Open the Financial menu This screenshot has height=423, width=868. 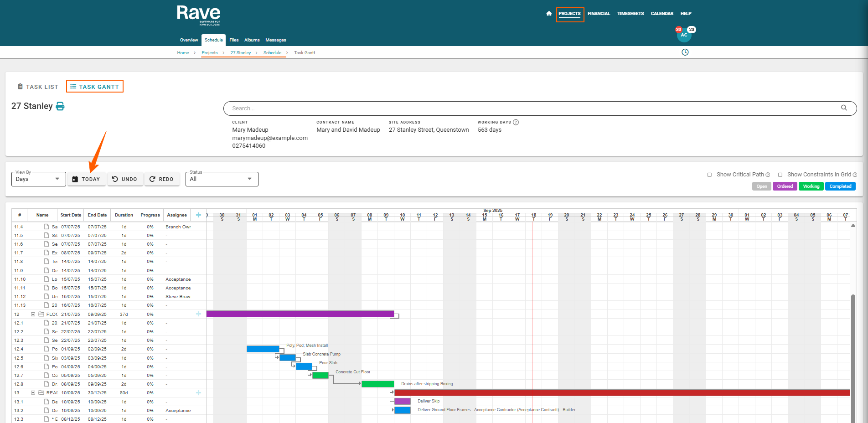coord(599,14)
